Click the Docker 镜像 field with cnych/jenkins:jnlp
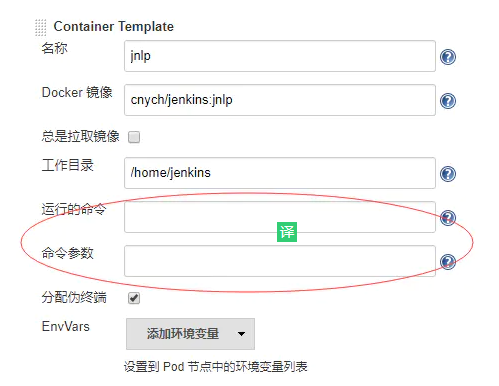499x386 pixels. click(280, 100)
